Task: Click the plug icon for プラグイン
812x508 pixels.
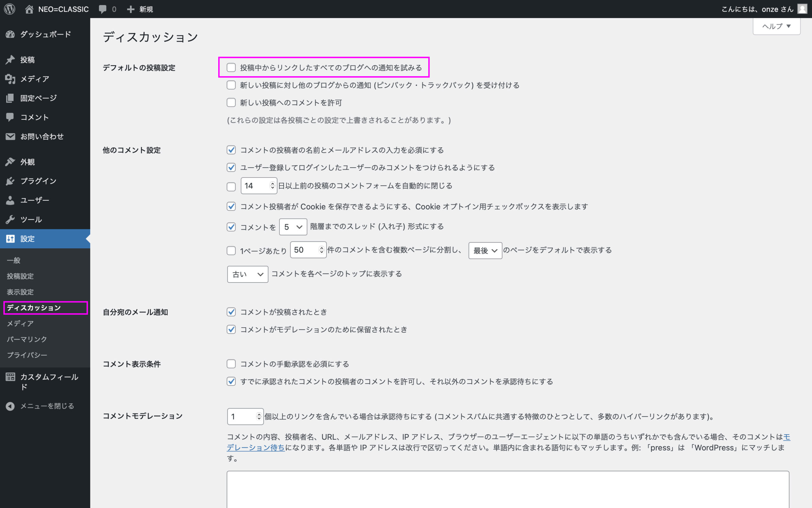Action: (10, 181)
